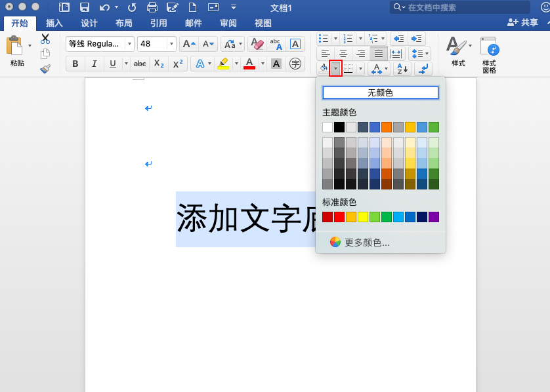Toggle superscript X2

click(178, 64)
